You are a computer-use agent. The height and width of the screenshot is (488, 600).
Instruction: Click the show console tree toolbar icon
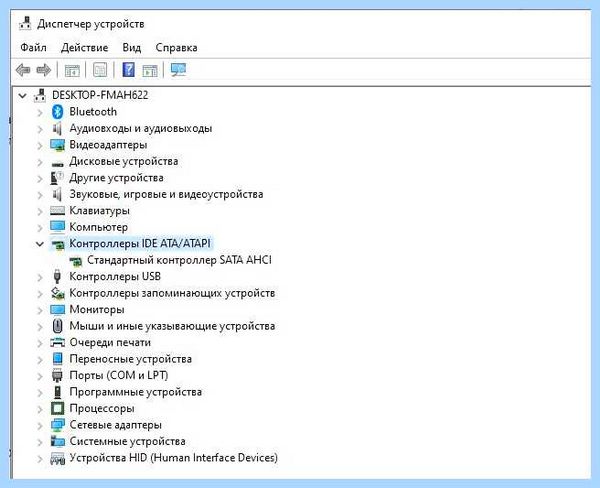[x=72, y=70]
